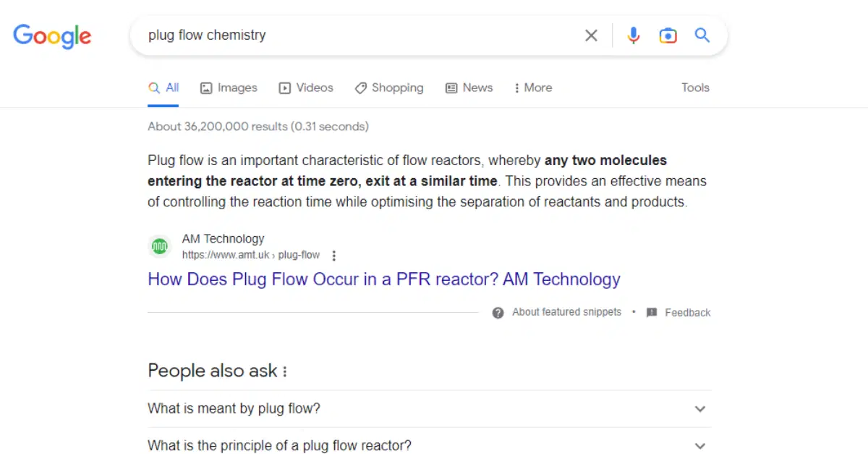Click About featured snippets

pos(566,312)
